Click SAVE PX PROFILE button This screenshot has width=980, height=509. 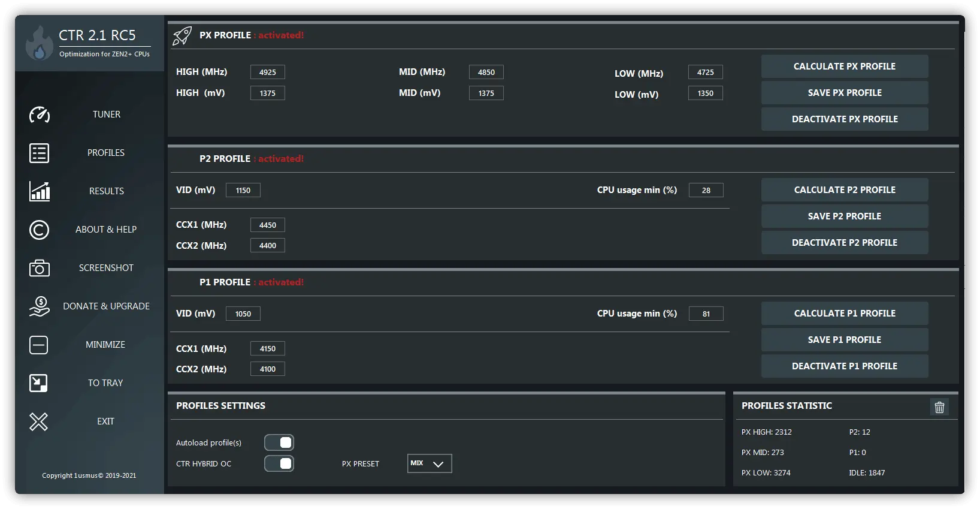845,93
